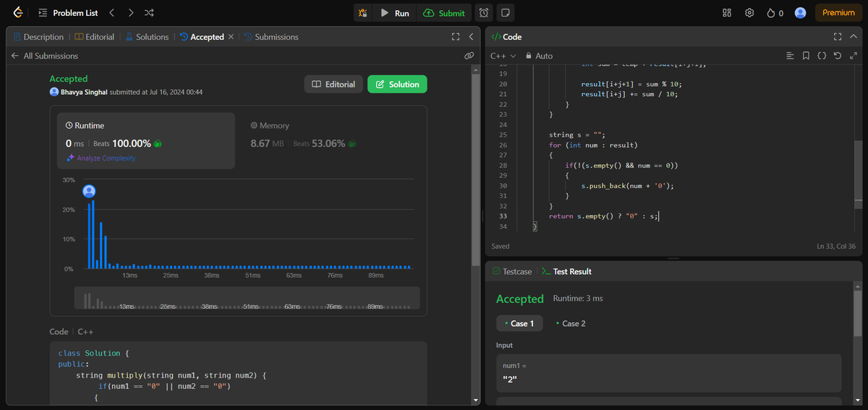
Task: Click the green "Accepted" submission heading
Action: click(68, 79)
